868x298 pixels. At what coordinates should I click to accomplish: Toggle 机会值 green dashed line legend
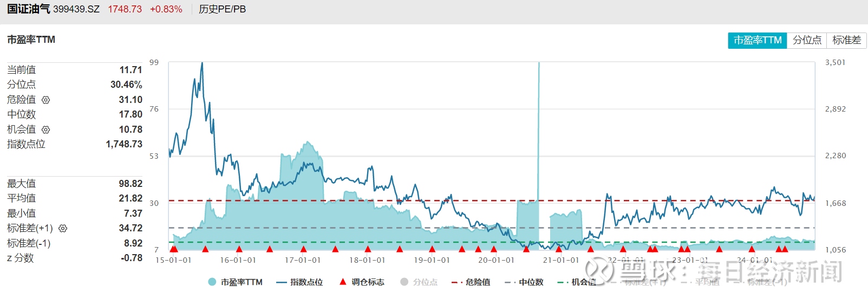click(577, 282)
